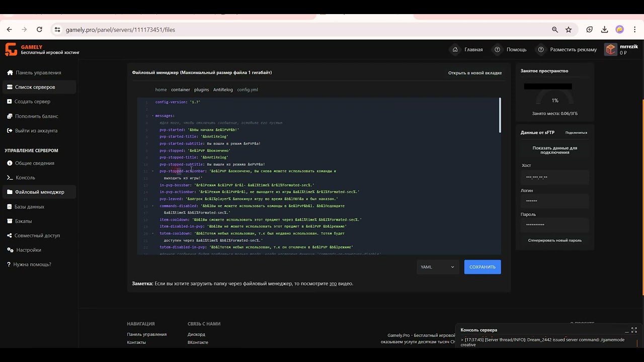Click the browser address bar URL
Screen dimensions: 644x362
tap(120, 30)
